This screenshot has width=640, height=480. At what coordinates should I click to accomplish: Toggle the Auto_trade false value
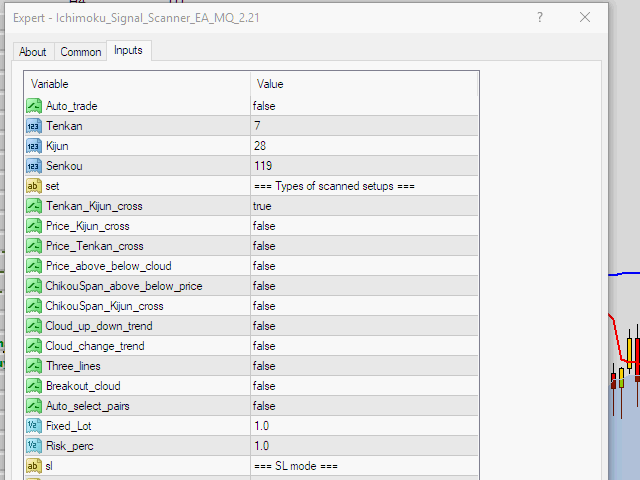365,106
